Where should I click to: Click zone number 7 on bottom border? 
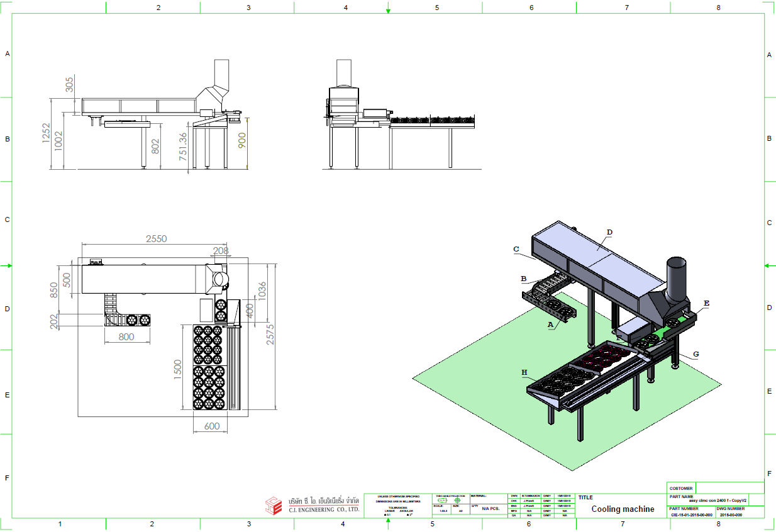[623, 524]
